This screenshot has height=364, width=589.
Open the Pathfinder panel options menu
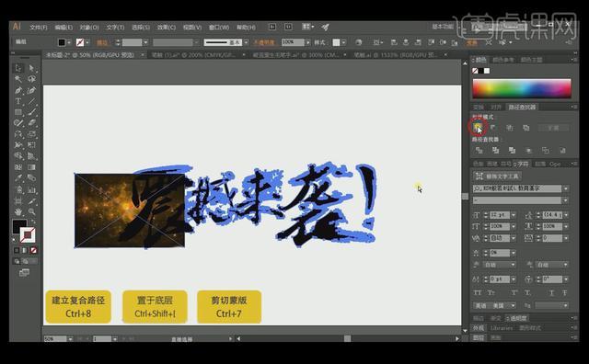coord(574,108)
